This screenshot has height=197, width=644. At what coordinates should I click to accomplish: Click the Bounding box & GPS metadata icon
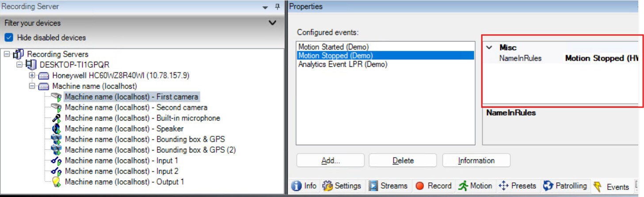pos(56,139)
